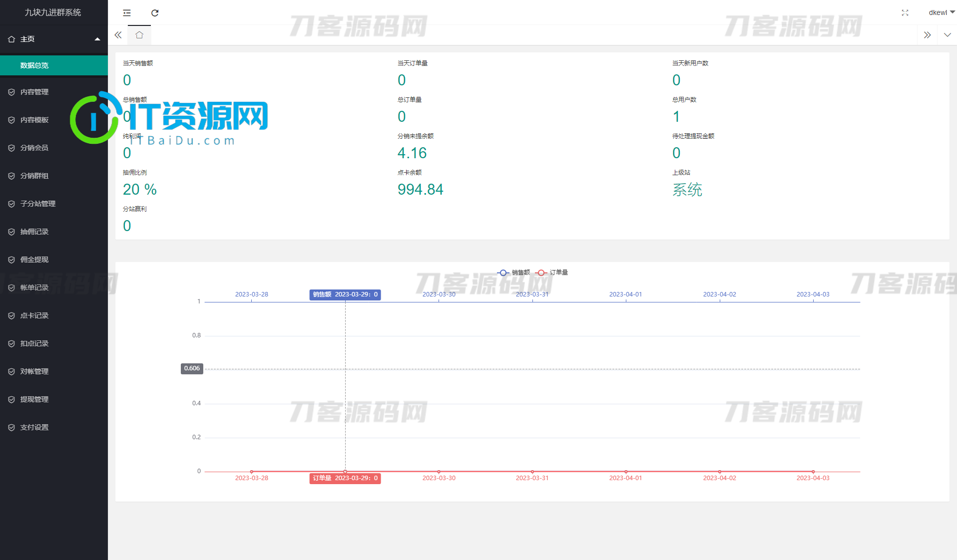
Task: Open 内容模板 menu item
Action: 54,120
